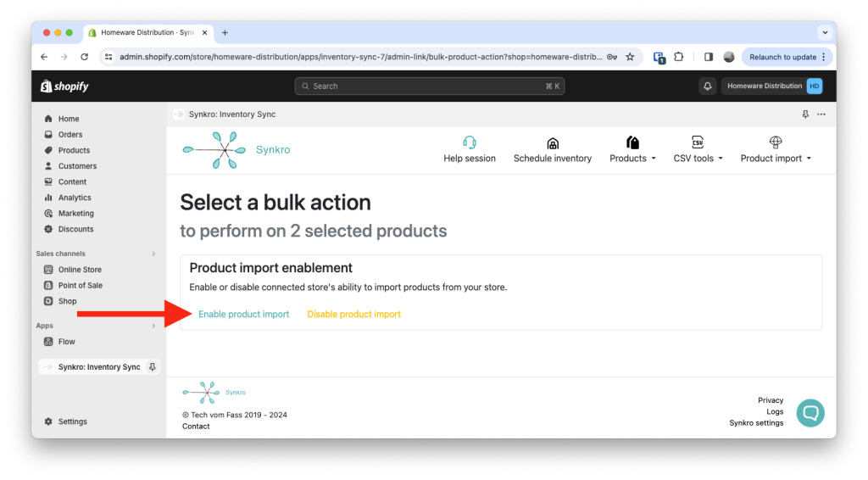Click the Marketing icon in sidebar
Image resolution: width=868 pixels, height=480 pixels.
tap(48, 213)
